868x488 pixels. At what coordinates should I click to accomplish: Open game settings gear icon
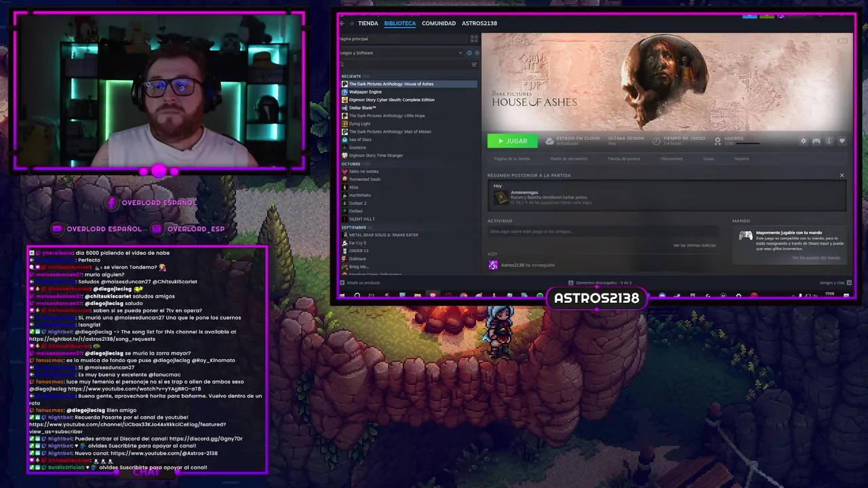click(804, 141)
